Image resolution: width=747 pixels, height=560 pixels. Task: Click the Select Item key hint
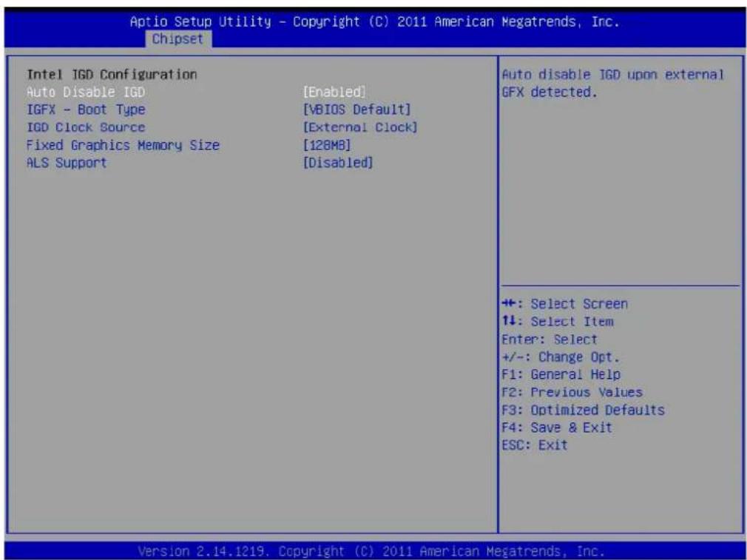tap(558, 321)
